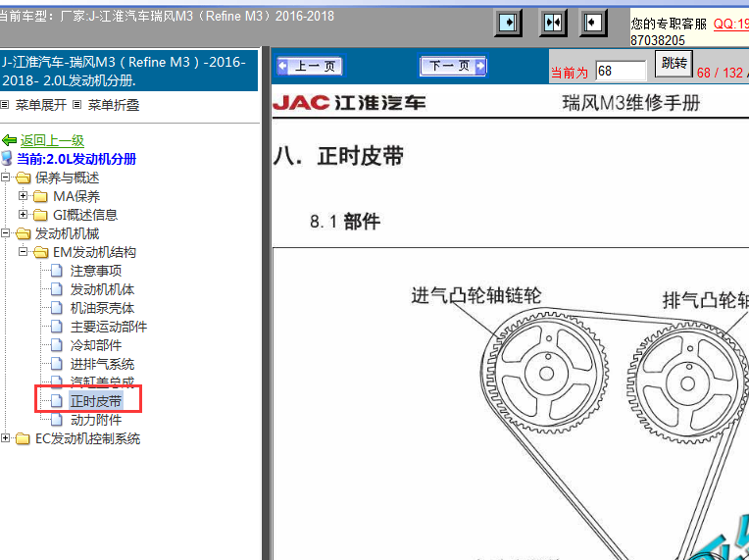This screenshot has width=749, height=560.
Task: Expand the GI概述信息 folder
Action: [23, 215]
